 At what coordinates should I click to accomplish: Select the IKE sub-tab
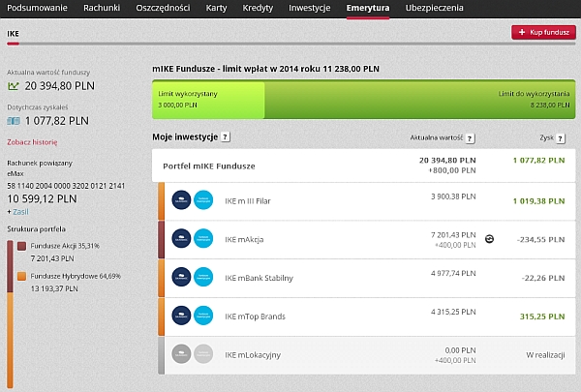point(13,34)
